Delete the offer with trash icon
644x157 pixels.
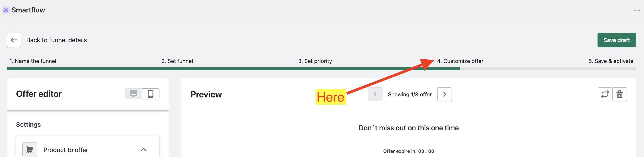pos(620,94)
